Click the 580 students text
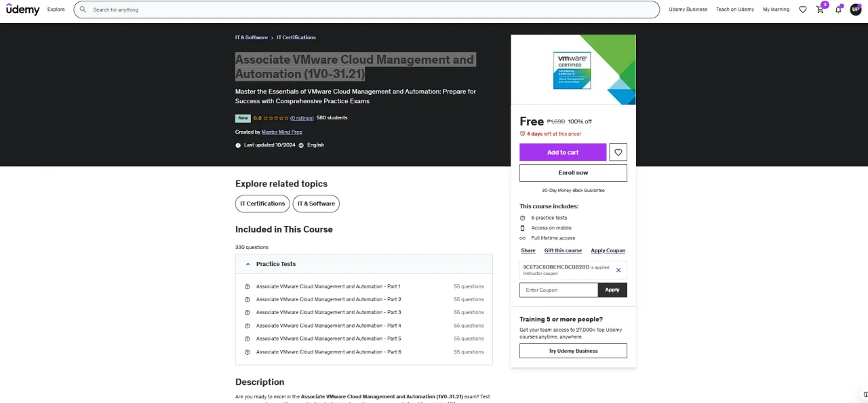Image resolution: width=868 pixels, height=403 pixels. 332,118
